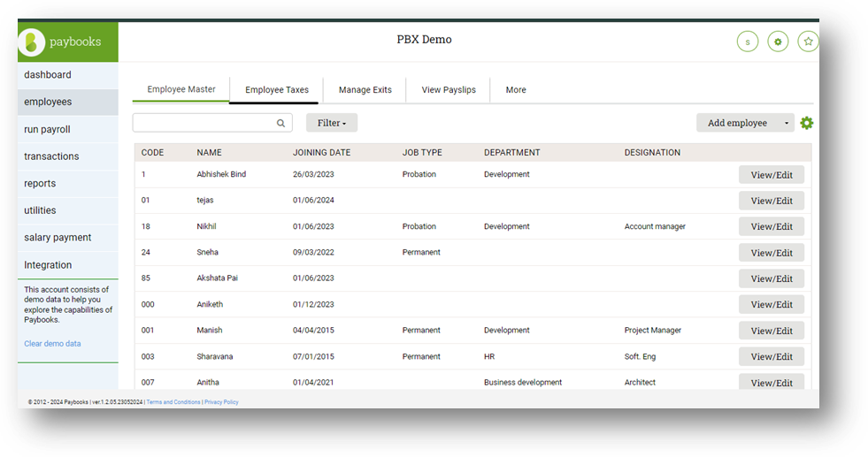868x457 pixels.
Task: Expand the Filter dropdown
Action: click(x=332, y=123)
